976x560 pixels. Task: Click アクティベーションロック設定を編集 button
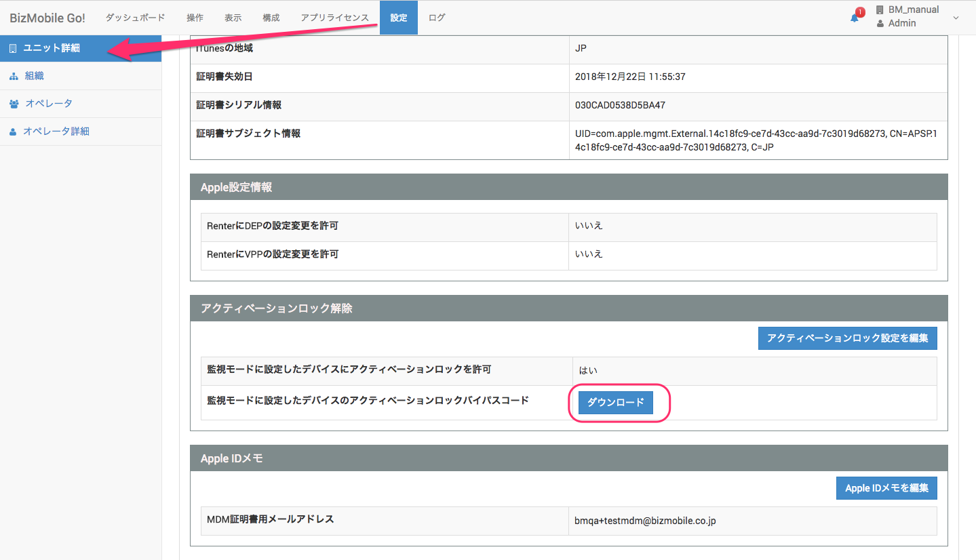click(847, 338)
